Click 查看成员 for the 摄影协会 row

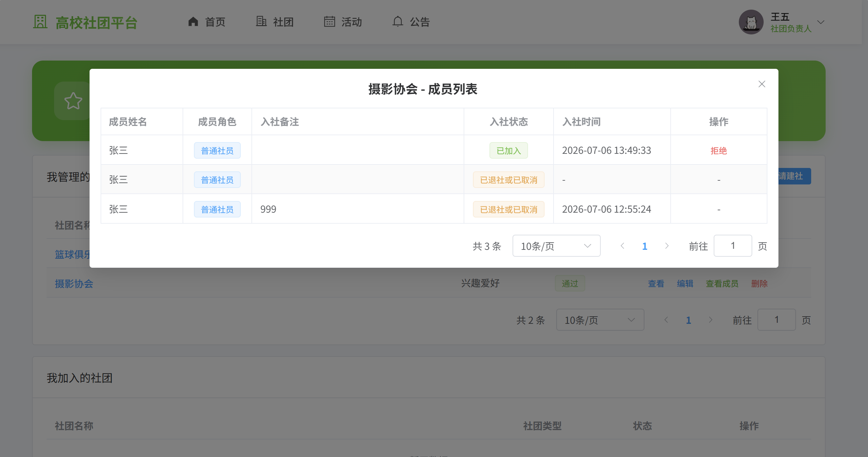tap(722, 284)
